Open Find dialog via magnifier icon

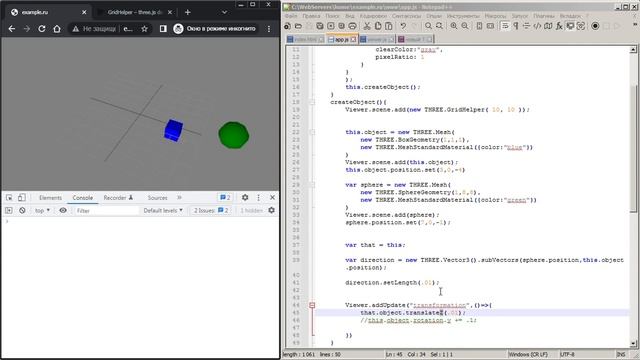[x=428, y=26]
